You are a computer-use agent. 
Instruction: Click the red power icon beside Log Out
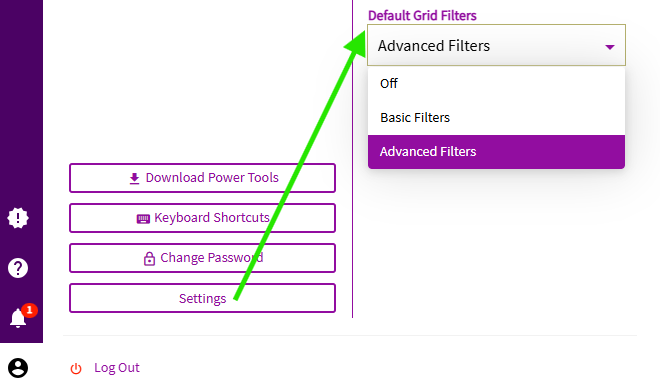pos(76,368)
